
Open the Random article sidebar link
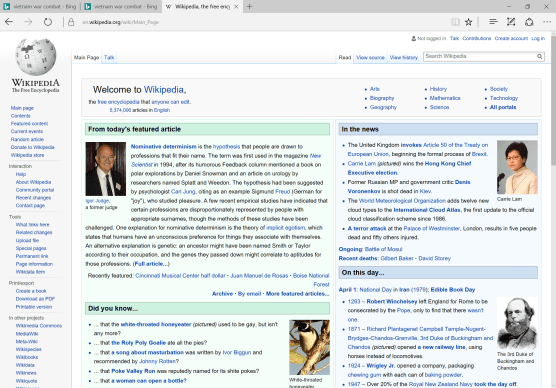tap(27, 139)
